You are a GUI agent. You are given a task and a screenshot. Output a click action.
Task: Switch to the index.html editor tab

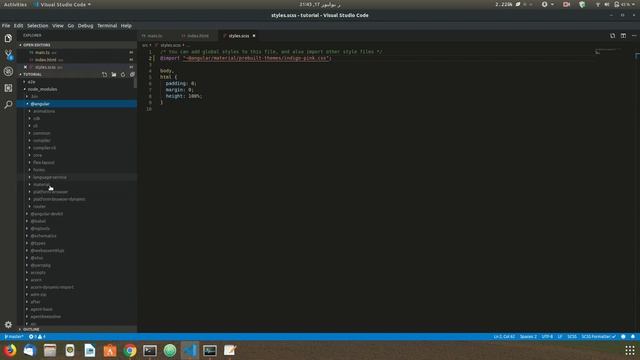198,36
